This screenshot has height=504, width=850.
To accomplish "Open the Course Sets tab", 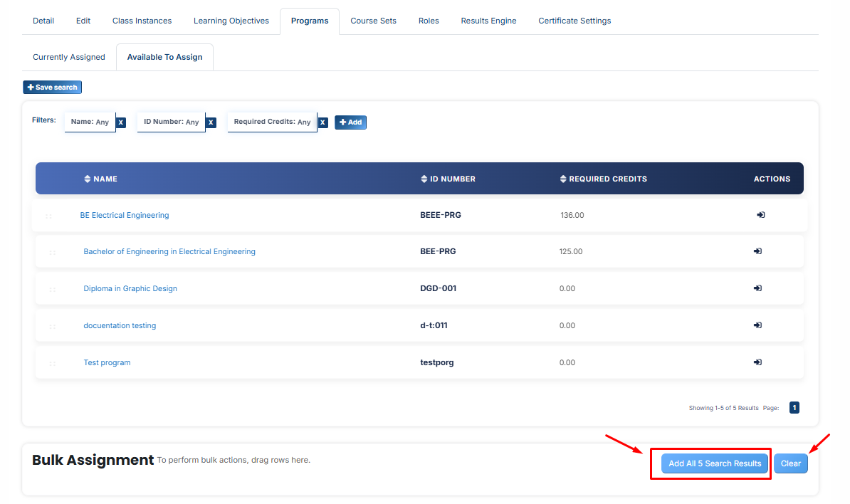I will (x=374, y=21).
